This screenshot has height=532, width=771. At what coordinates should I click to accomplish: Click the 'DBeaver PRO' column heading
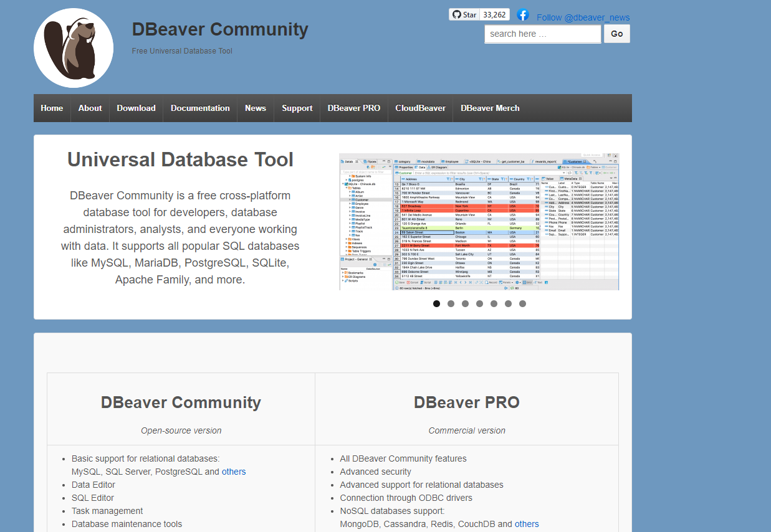[467, 402]
